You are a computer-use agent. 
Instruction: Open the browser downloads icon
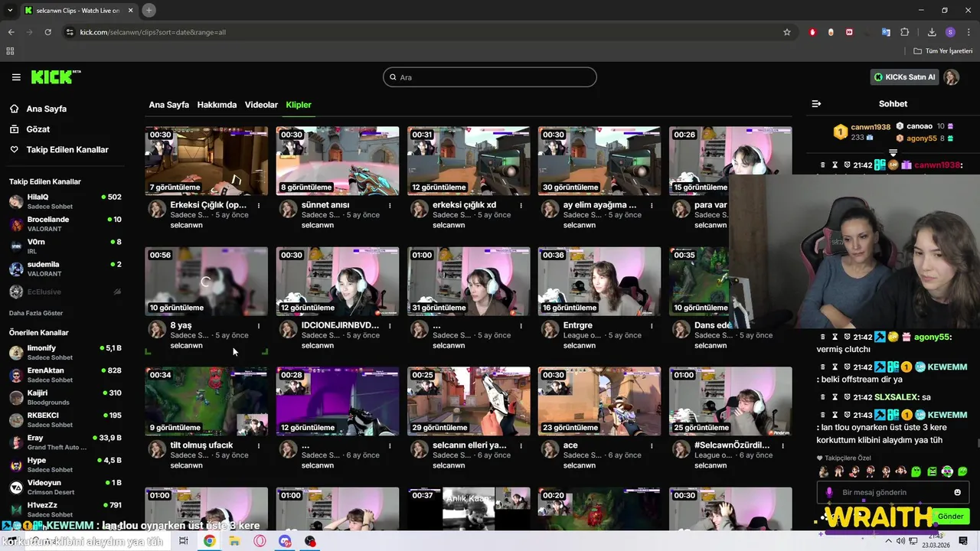(932, 32)
